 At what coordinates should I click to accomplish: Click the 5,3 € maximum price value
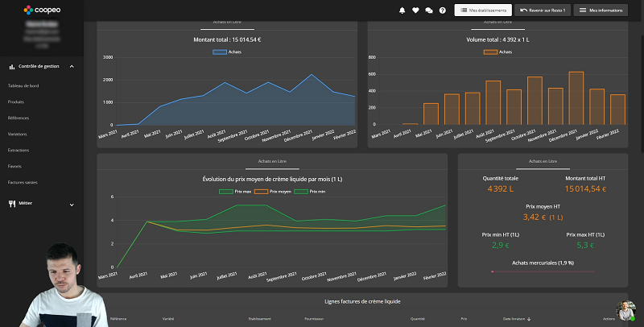[585, 245]
